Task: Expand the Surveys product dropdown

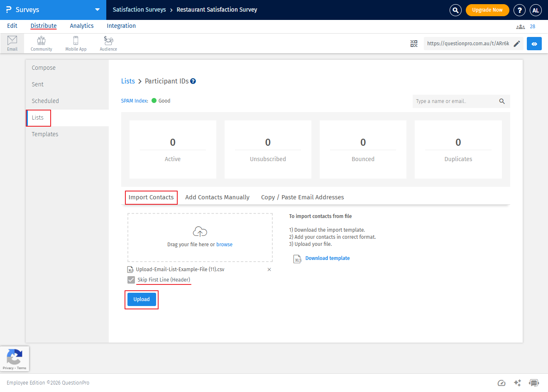Action: (x=97, y=10)
